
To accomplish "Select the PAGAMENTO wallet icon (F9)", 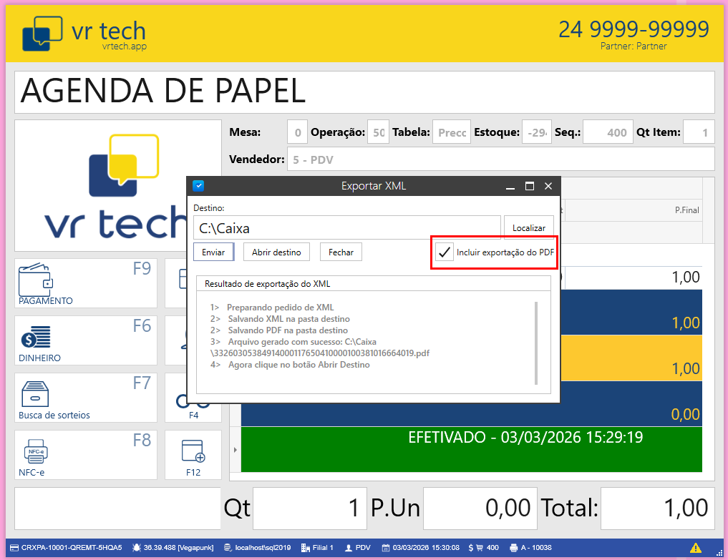I will pyautogui.click(x=36, y=281).
